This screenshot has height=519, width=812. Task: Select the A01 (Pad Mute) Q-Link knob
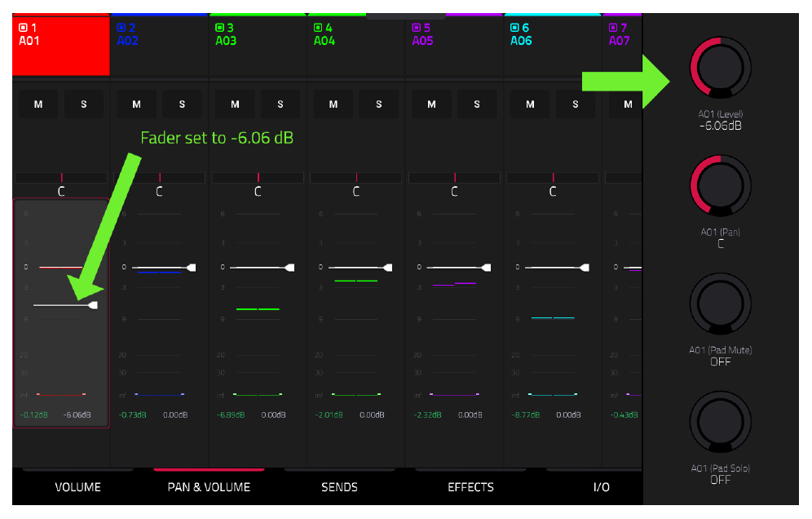tap(721, 304)
